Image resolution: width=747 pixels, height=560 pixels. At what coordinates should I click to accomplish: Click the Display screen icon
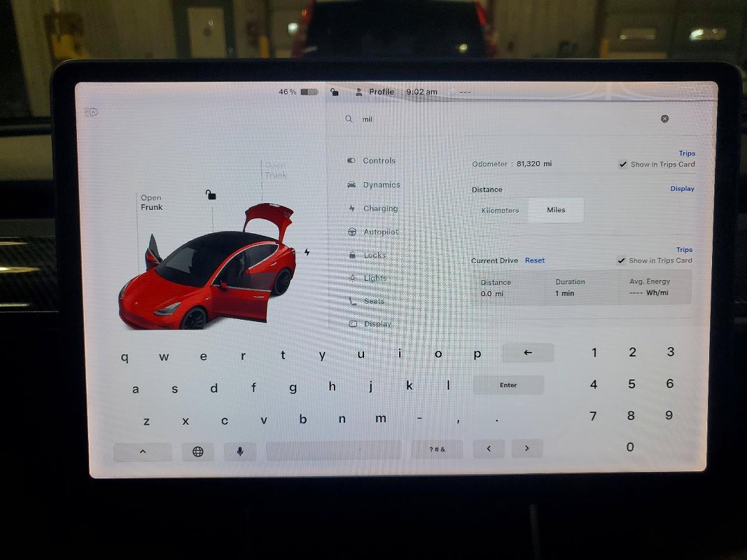pyautogui.click(x=353, y=324)
